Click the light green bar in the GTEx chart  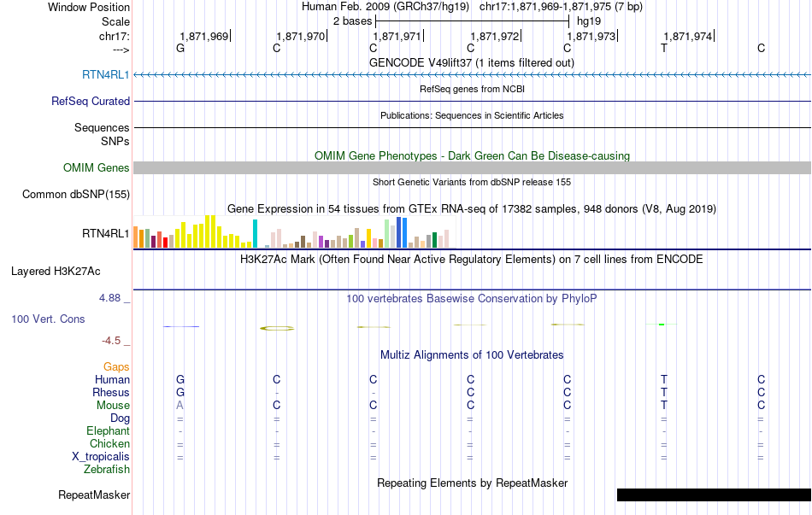tap(387, 233)
